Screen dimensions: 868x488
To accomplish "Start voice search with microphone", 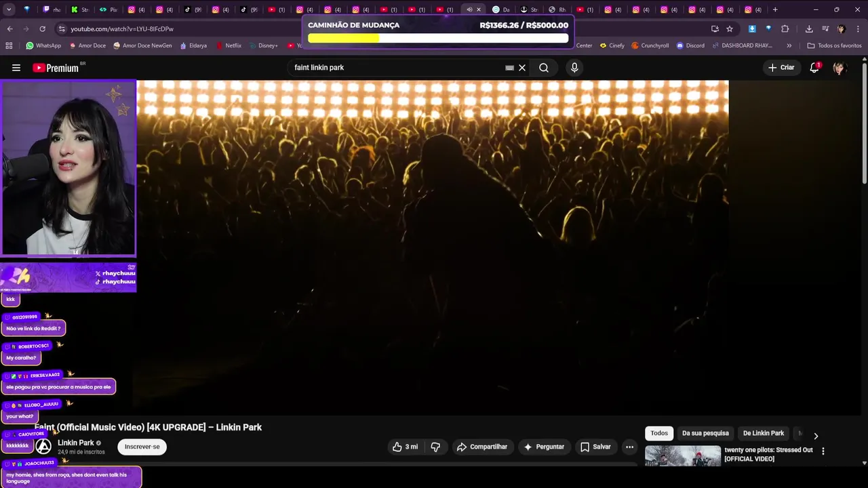I will click(574, 68).
